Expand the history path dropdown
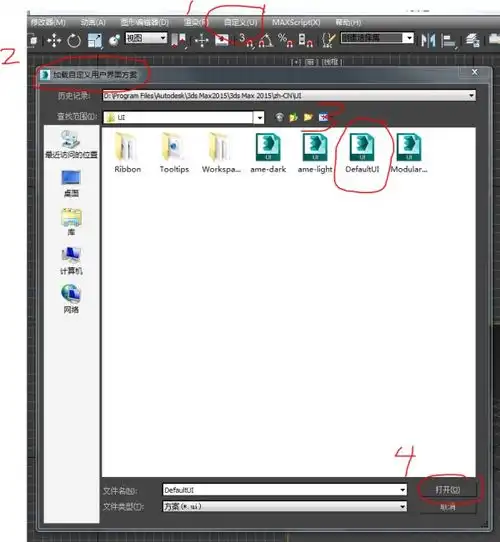The width and height of the screenshot is (500, 542). click(471, 95)
